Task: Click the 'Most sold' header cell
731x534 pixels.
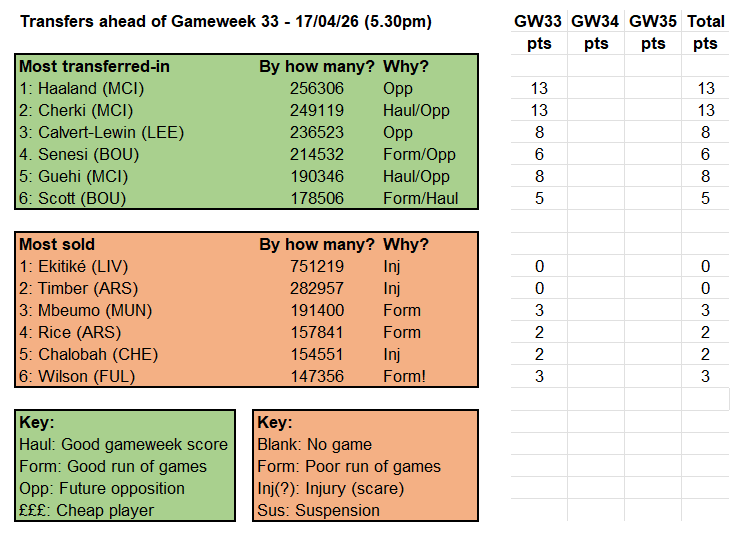Action: tap(61, 244)
